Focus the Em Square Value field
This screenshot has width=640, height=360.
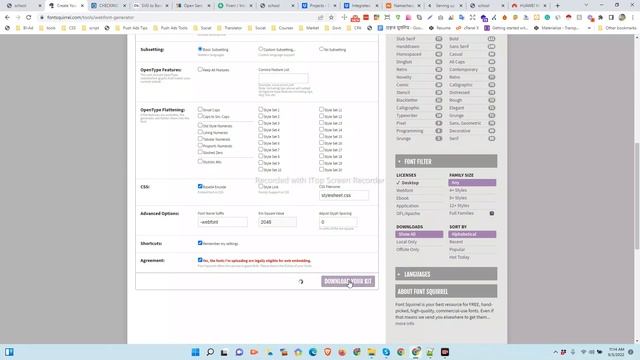coord(277,222)
